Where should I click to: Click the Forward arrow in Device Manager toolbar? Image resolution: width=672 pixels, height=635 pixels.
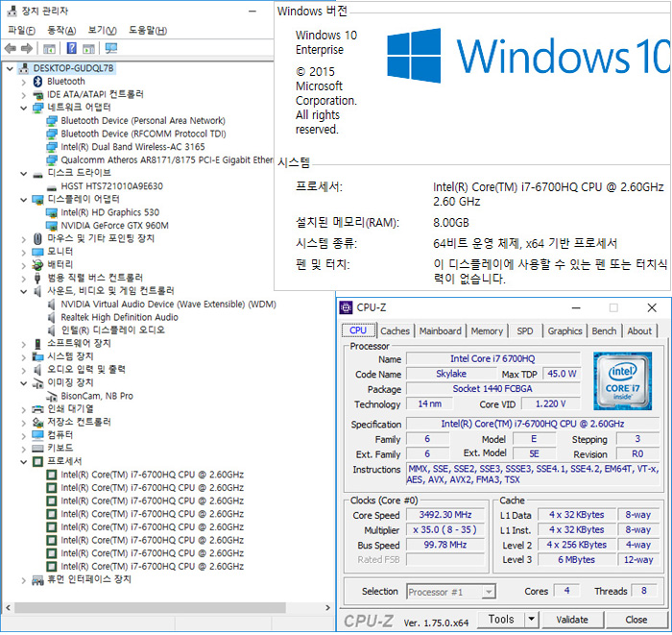pos(27,48)
